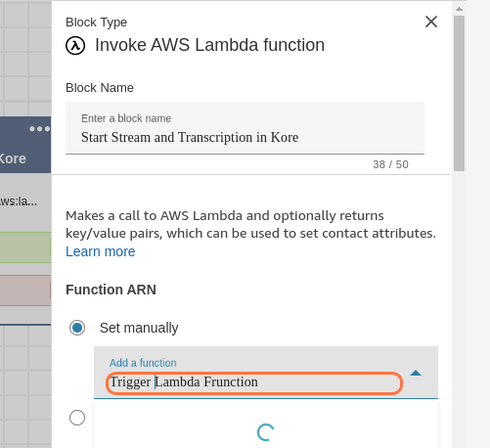
Task: Select the unselected second radio option
Action: [x=77, y=418]
